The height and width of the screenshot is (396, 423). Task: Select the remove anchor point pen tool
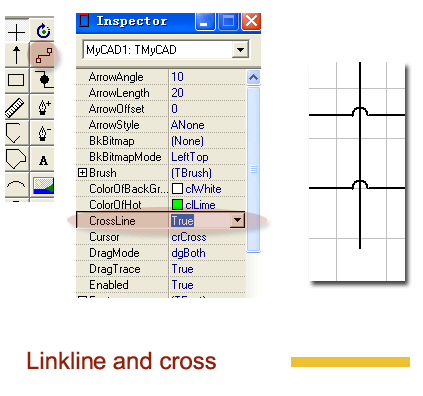[43, 133]
